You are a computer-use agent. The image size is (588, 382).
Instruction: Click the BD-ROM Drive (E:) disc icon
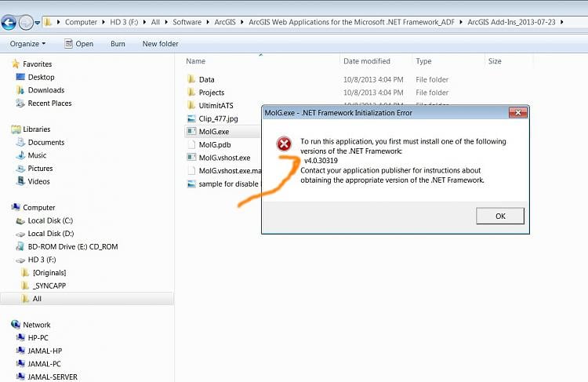(x=20, y=246)
